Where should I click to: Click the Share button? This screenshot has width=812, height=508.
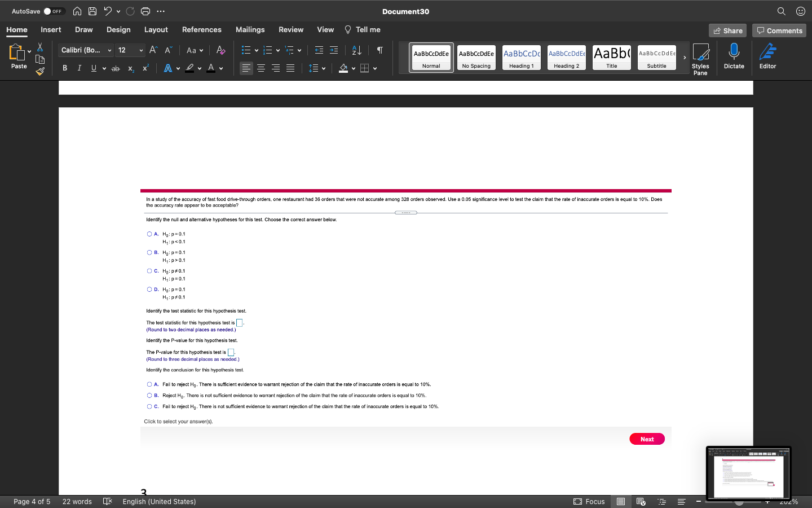[727, 30]
